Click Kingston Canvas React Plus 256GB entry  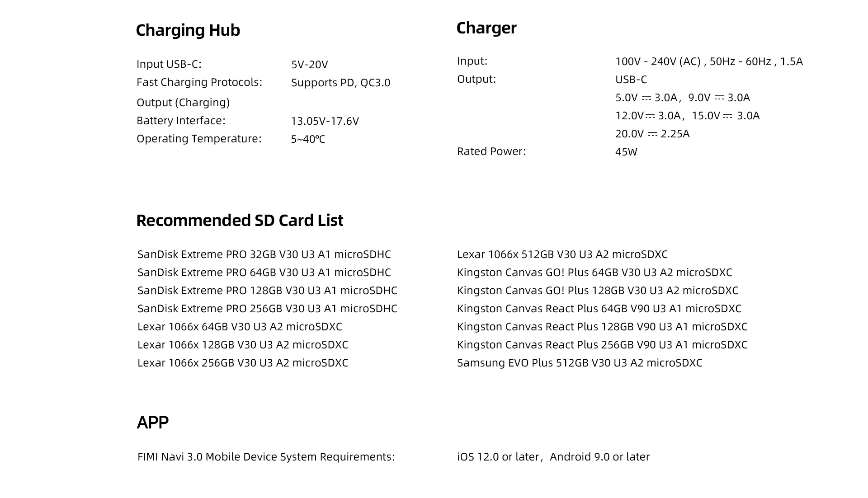602,345
